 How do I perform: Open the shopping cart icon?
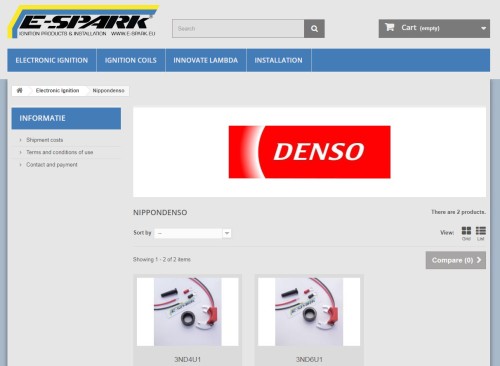(389, 27)
